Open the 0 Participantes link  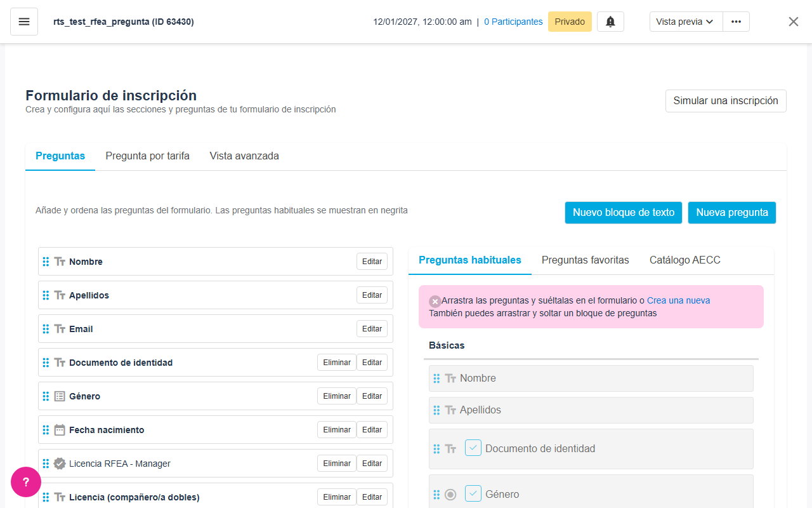point(513,22)
